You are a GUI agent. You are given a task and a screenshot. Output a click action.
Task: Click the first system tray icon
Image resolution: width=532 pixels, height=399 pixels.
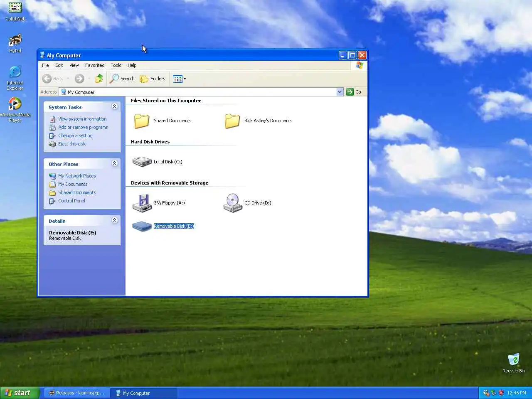coord(486,393)
